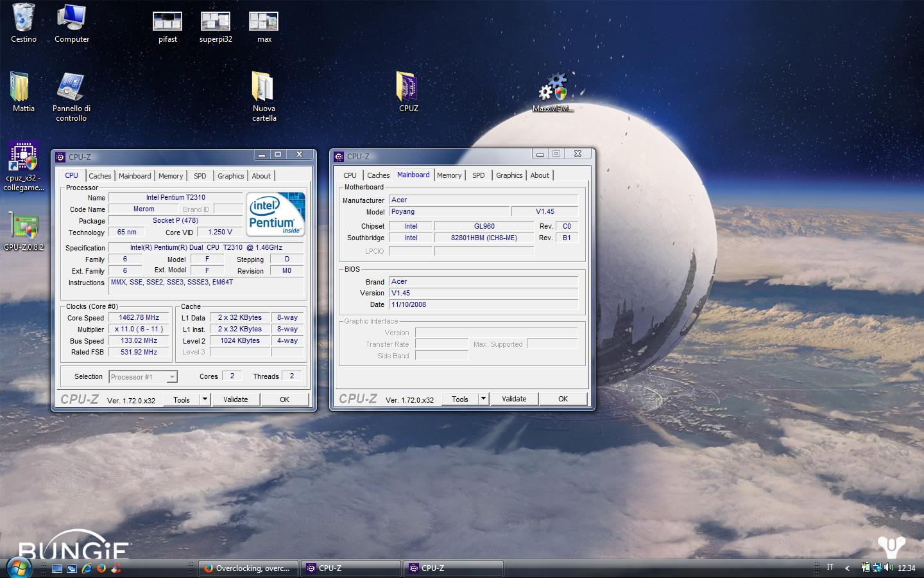Click the Multiplier value x 11.0

pyautogui.click(x=139, y=329)
